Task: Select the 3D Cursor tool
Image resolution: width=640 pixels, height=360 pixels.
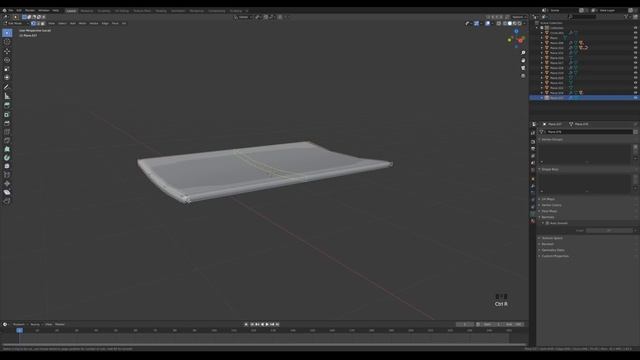Action: pyautogui.click(x=7, y=42)
